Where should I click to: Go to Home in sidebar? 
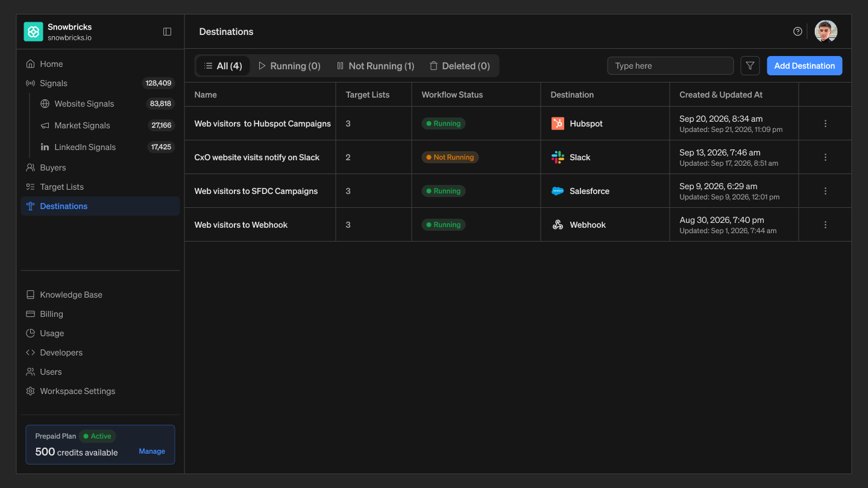click(x=100, y=64)
